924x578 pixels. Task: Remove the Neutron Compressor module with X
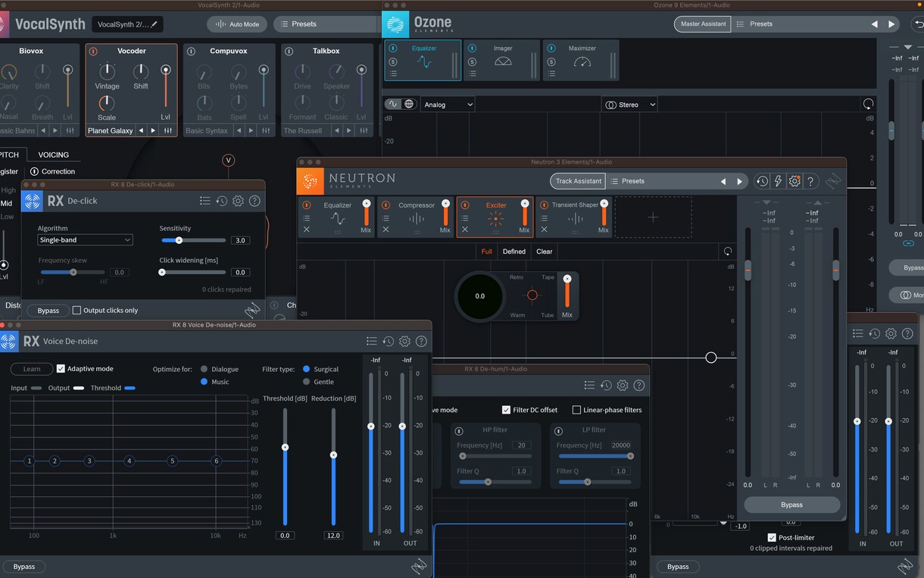coord(386,230)
